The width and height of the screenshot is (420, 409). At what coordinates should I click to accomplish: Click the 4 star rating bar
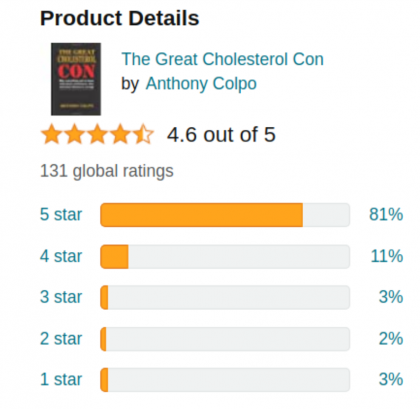click(225, 257)
